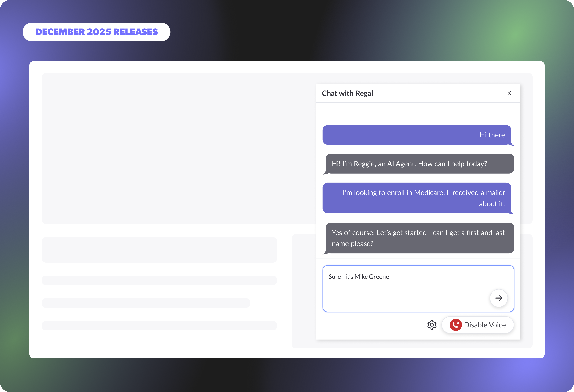Select the Medicare enrollment message bubble

[x=417, y=198]
